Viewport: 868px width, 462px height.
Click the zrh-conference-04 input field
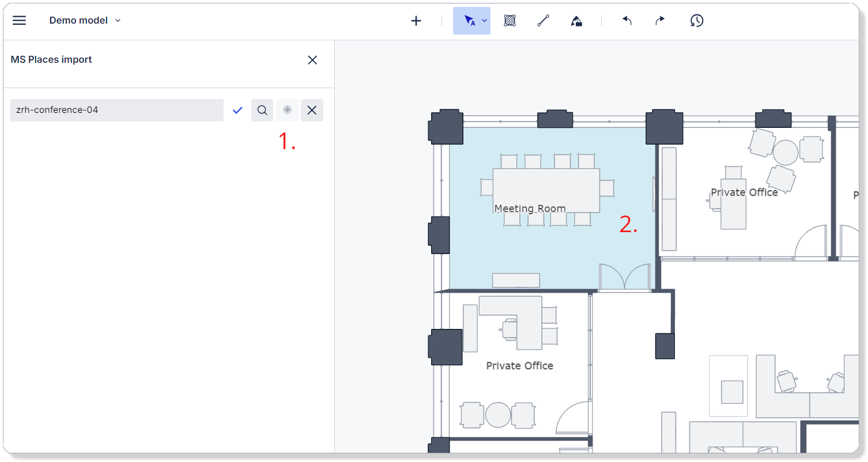pos(115,110)
